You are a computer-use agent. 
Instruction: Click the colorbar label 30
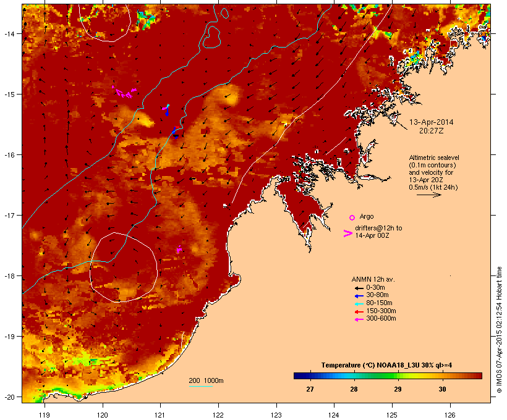pyautogui.click(x=442, y=389)
